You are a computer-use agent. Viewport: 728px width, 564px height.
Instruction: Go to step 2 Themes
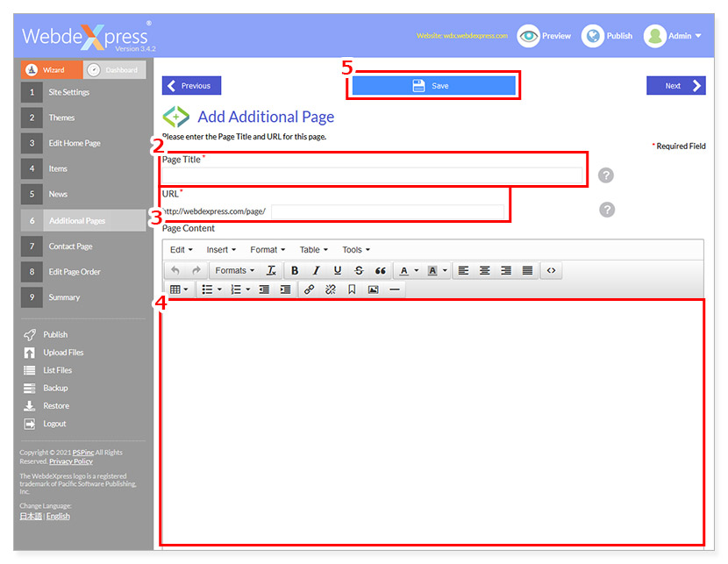(x=83, y=118)
